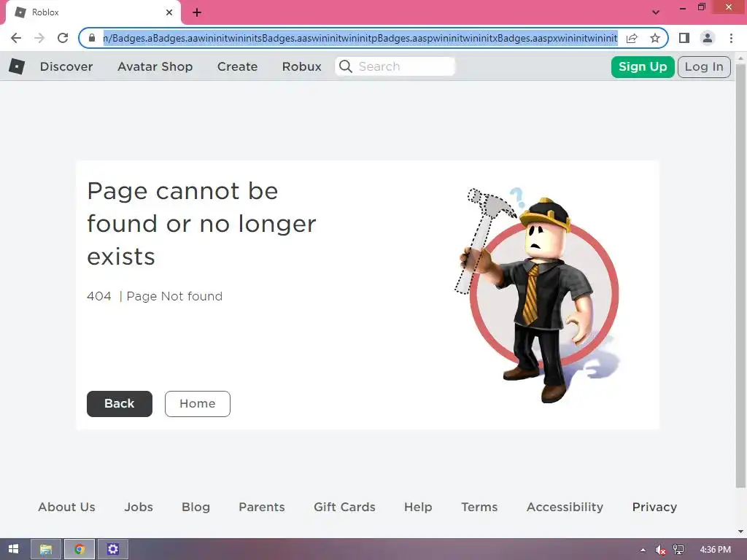Click the muted volume tray icon
Screen dimensions: 747x560
pos(660,550)
